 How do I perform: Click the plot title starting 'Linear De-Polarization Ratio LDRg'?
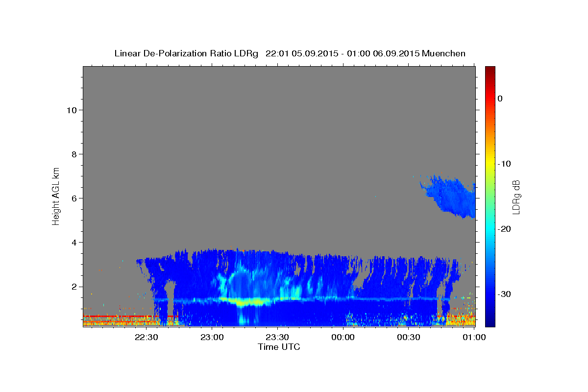point(290,53)
